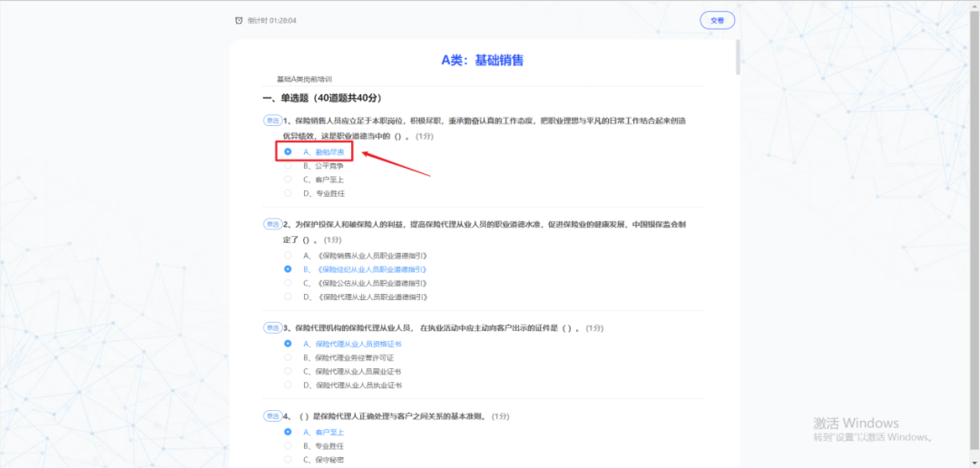Click the 单选 tag on question 4

pos(272,415)
